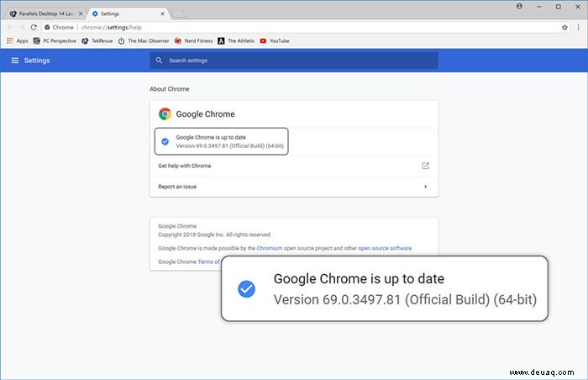Open the Chromium link
Image resolution: width=588 pixels, height=380 pixels.
click(x=270, y=248)
